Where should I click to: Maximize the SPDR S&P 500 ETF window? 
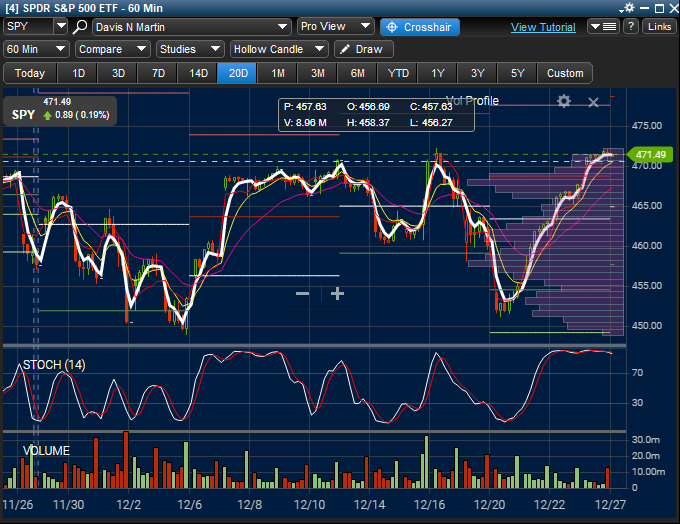pyautogui.click(x=659, y=8)
